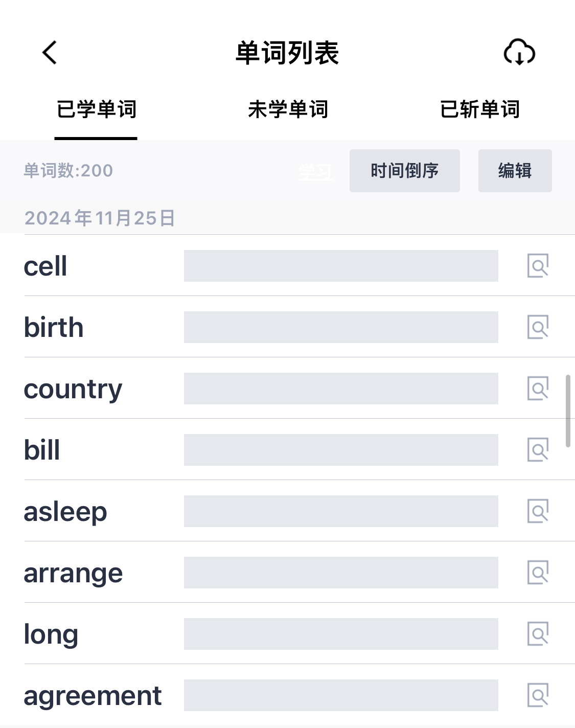Open lookup icon for the word long
The image size is (575, 728).
click(538, 634)
